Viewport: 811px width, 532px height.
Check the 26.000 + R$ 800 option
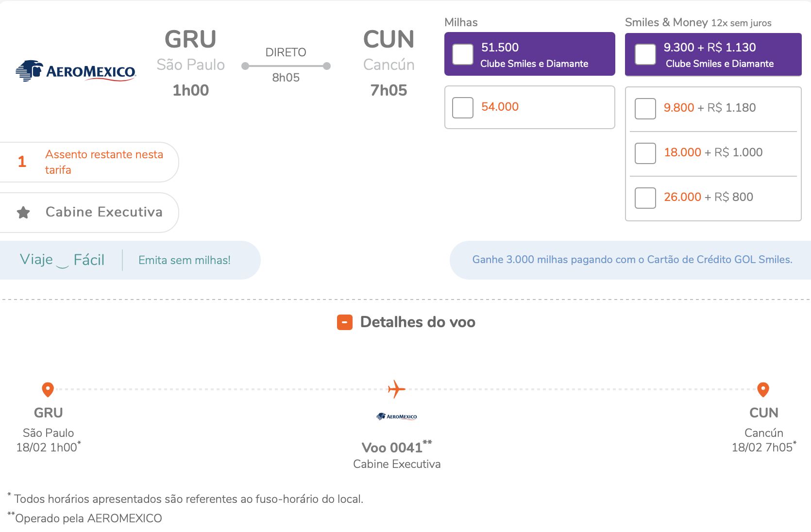coord(645,198)
